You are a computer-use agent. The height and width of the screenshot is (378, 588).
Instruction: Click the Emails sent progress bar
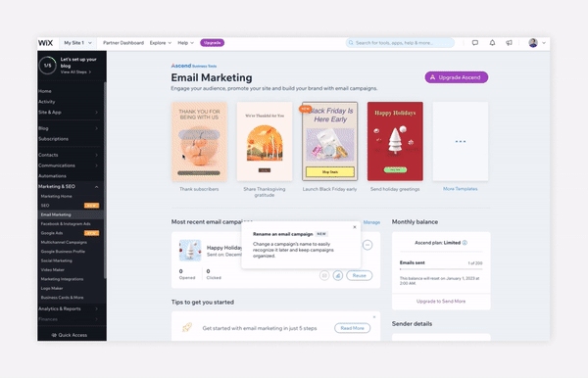pyautogui.click(x=441, y=269)
